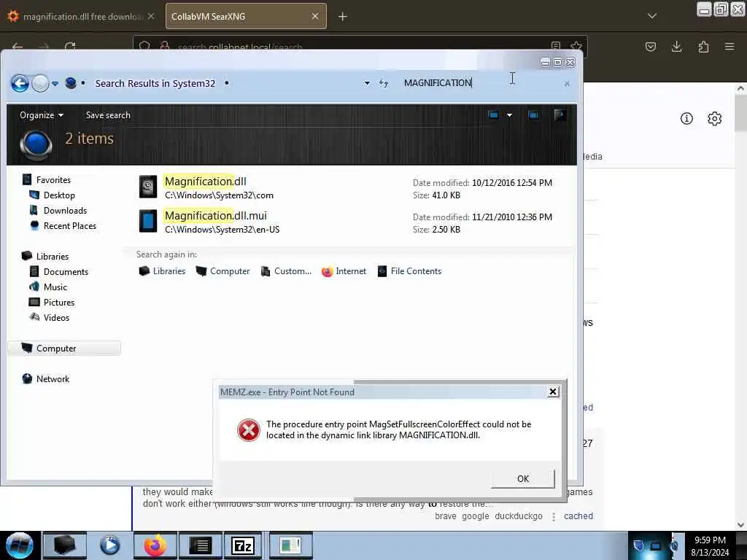Image resolution: width=747 pixels, height=560 pixels.
Task: Clear the Explorer search with the small x
Action: pos(567,84)
